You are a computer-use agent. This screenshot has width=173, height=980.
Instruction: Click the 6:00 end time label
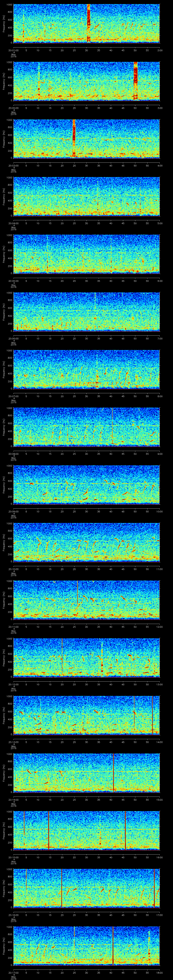coord(160,281)
